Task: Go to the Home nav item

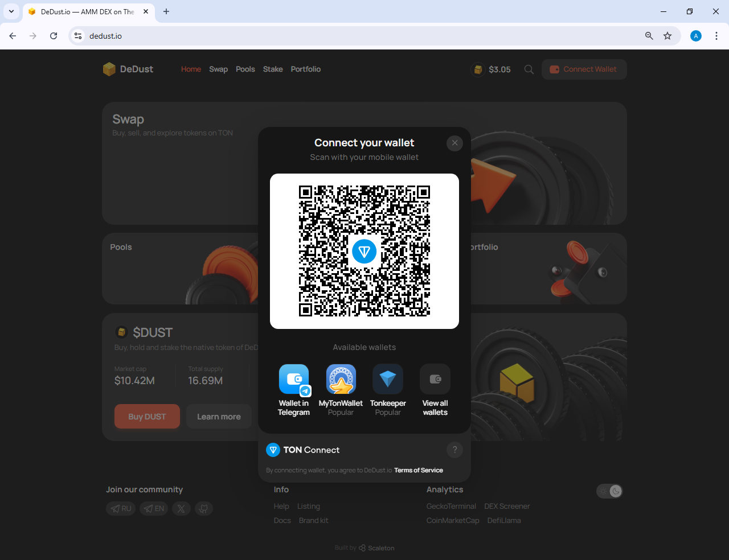Action: [x=191, y=69]
